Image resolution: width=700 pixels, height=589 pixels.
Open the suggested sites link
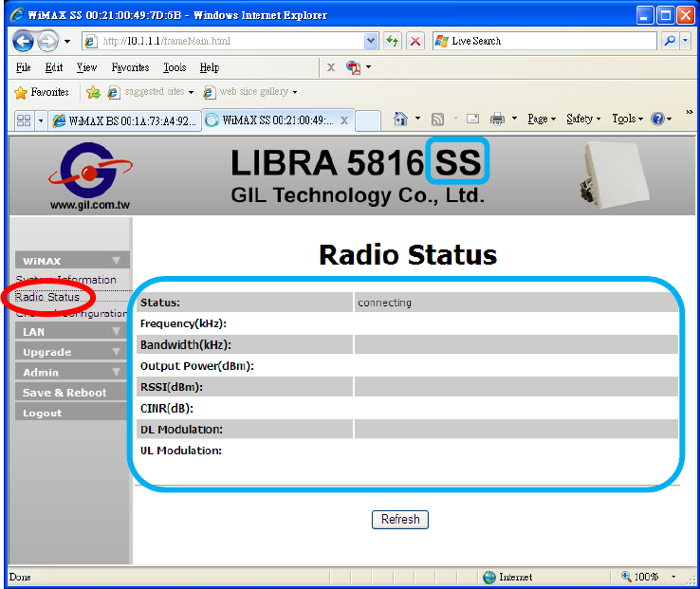pos(151,92)
